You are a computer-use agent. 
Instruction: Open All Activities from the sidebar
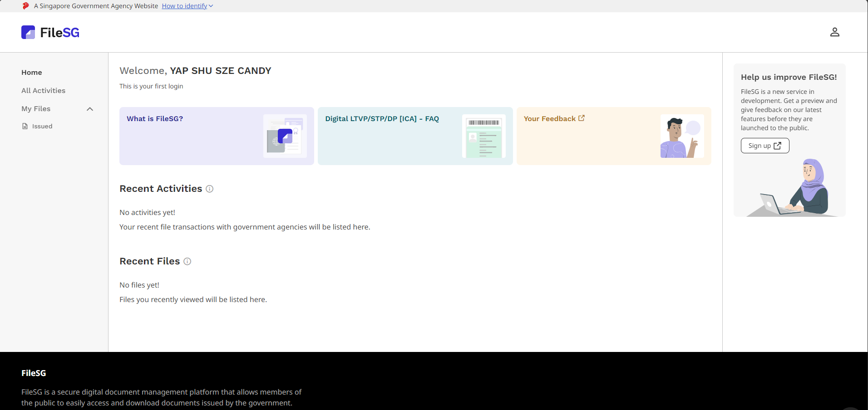pyautogui.click(x=43, y=90)
